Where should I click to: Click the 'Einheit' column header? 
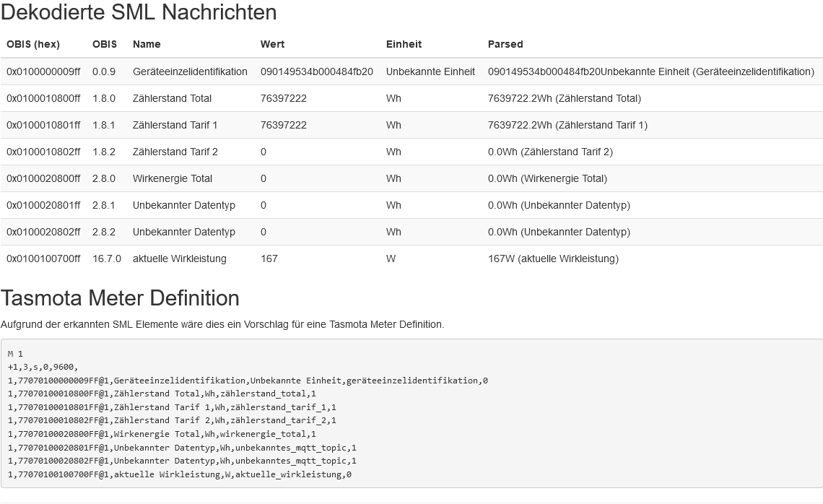coord(404,44)
